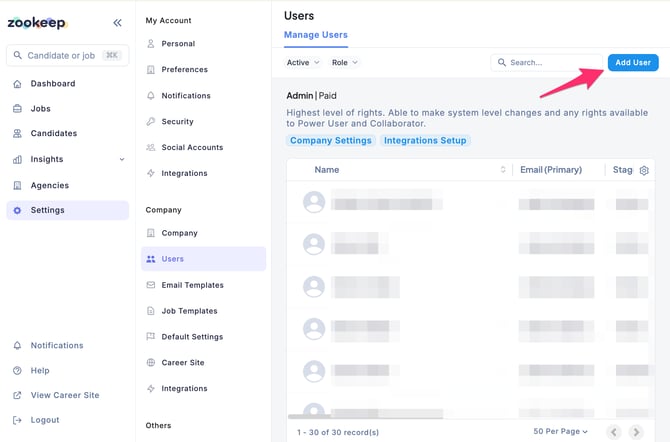Log out using the Logout item
Screen dimensions: 670x442
(44, 420)
